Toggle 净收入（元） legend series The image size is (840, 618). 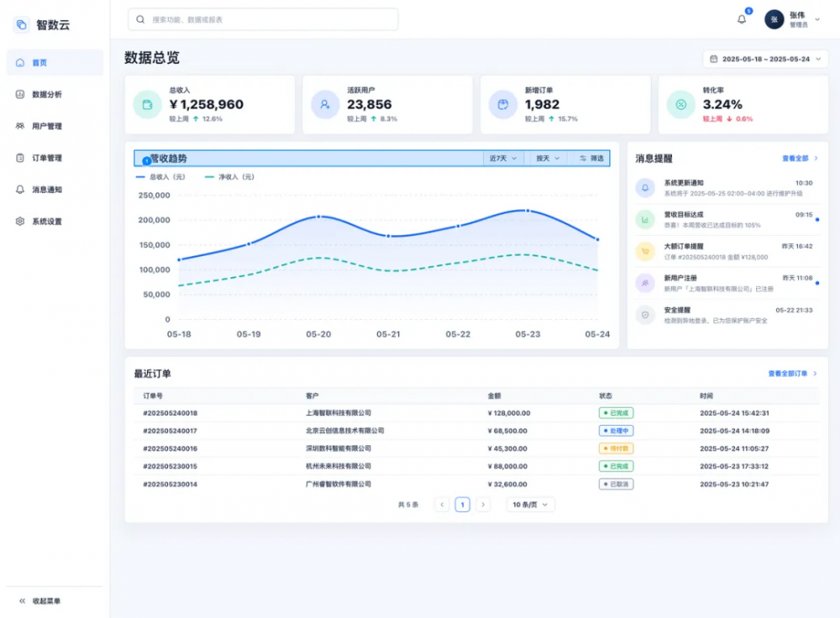(230, 176)
